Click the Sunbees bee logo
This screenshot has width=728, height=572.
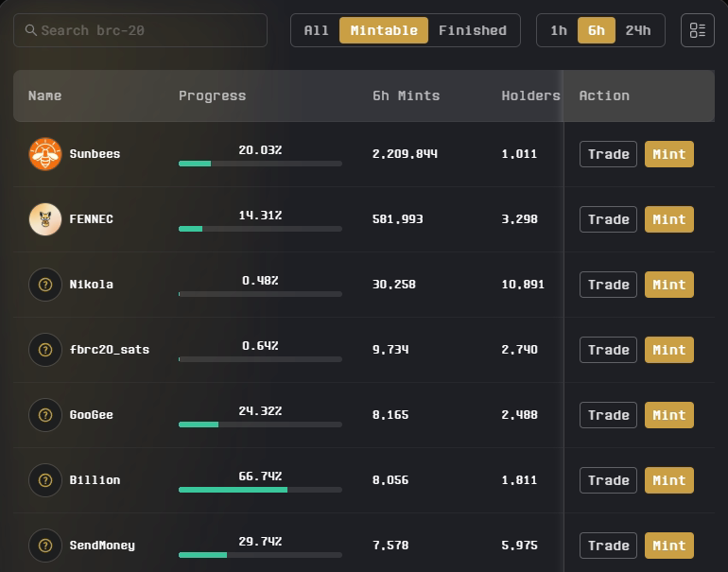pos(45,154)
